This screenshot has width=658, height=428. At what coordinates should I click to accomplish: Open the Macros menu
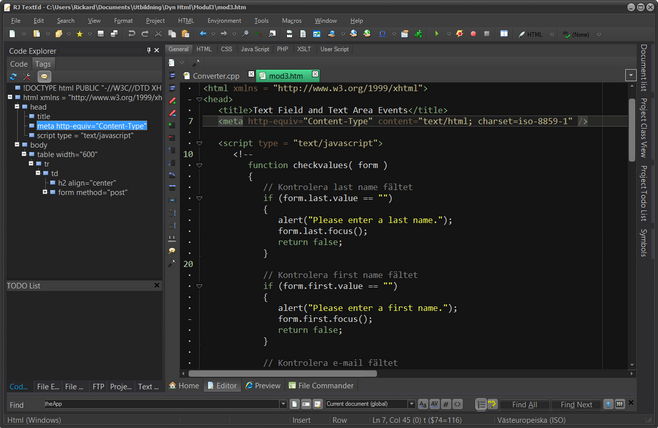tap(291, 20)
